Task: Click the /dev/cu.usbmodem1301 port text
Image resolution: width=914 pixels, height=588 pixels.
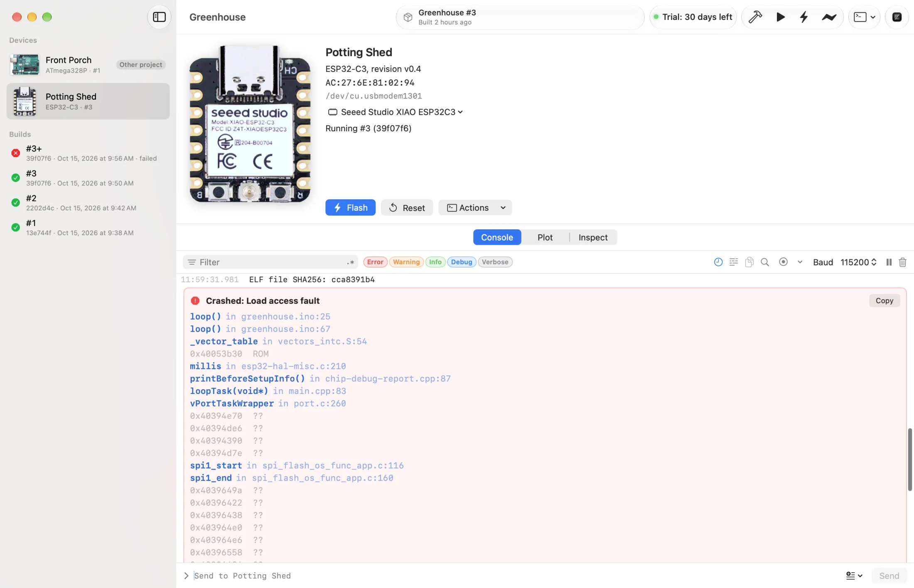Action: pos(373,96)
